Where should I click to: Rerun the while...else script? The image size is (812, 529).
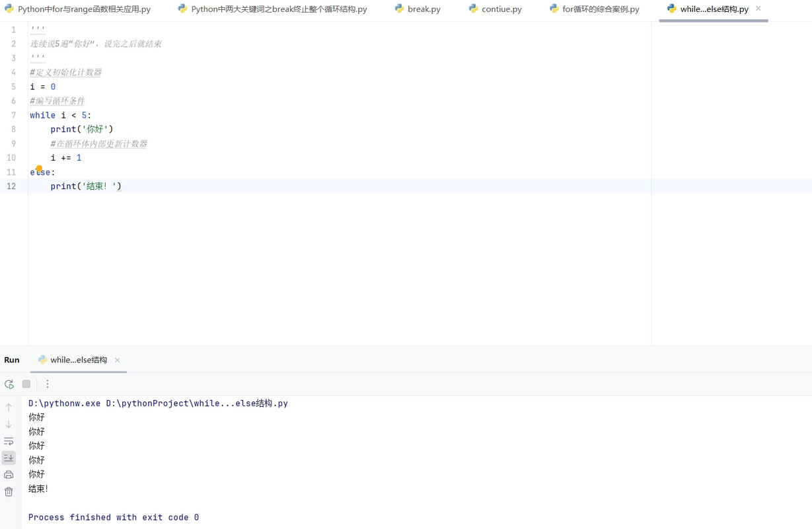(x=9, y=384)
